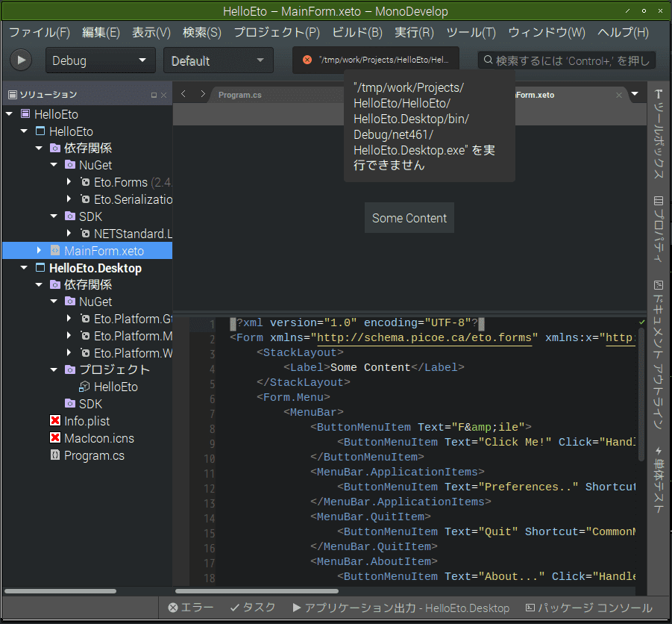This screenshot has height=624, width=672.
Task: Open the プロパティ (Properties) sidebar panel
Action: [659, 224]
